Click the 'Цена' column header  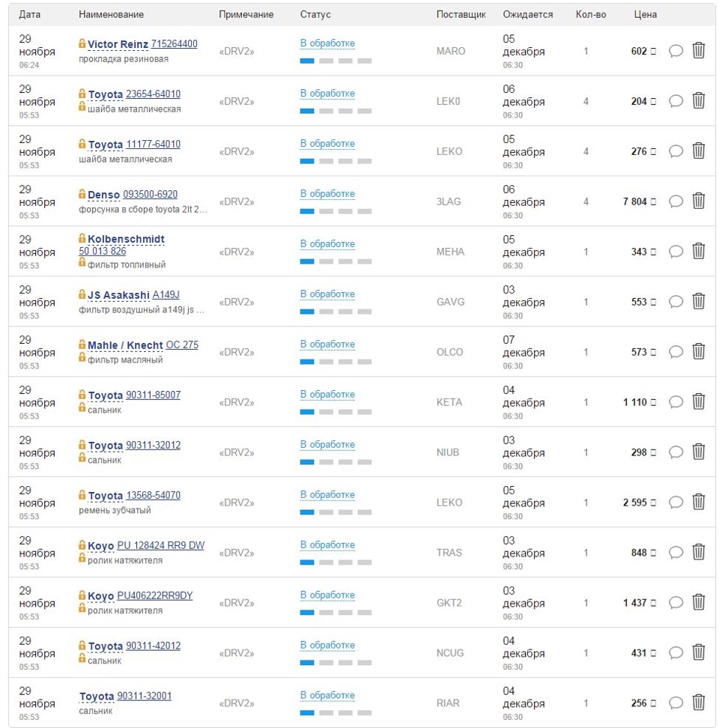coord(645,14)
